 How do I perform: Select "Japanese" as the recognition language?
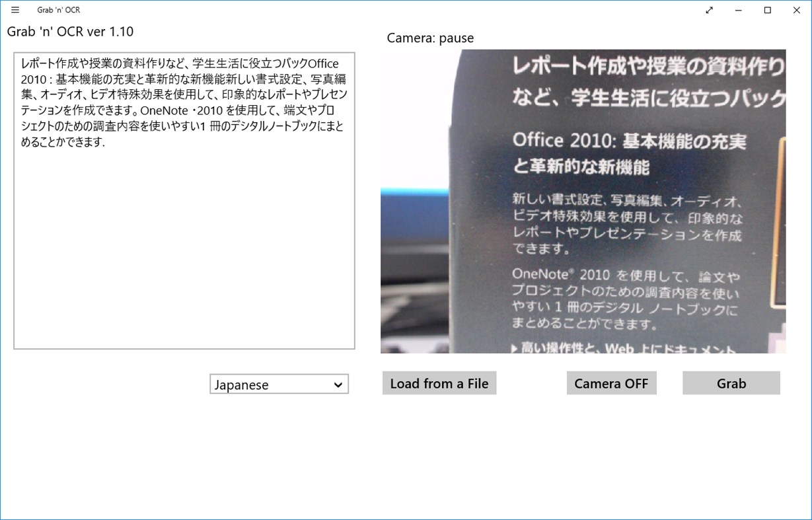pyautogui.click(x=277, y=384)
